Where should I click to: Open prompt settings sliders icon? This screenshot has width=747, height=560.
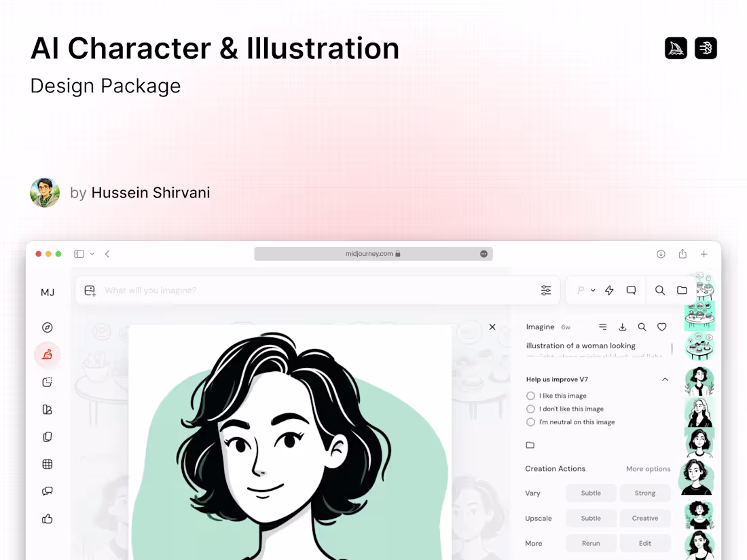click(x=546, y=291)
